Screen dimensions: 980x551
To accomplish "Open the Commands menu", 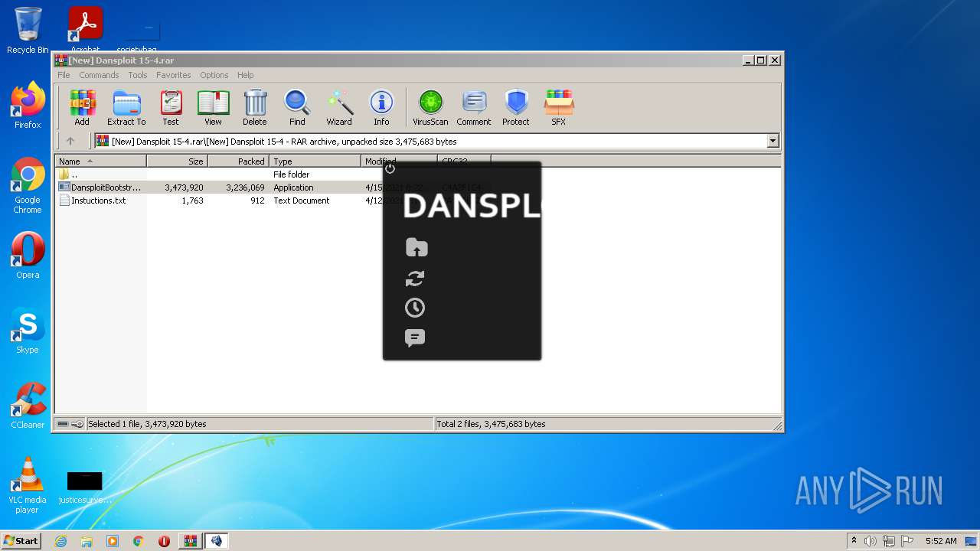I will point(99,75).
